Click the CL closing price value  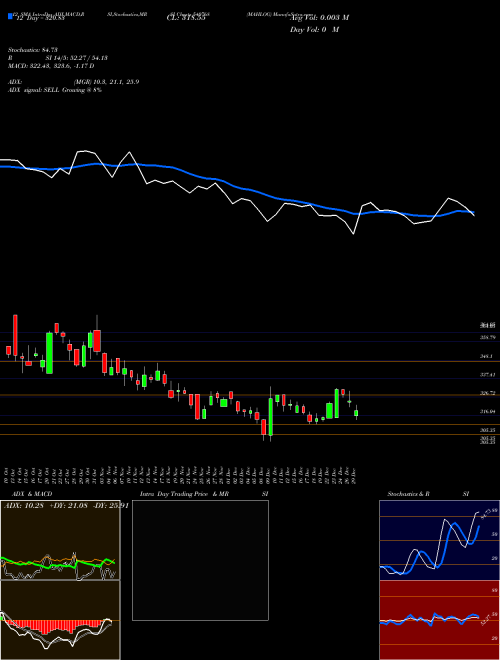coord(185,18)
